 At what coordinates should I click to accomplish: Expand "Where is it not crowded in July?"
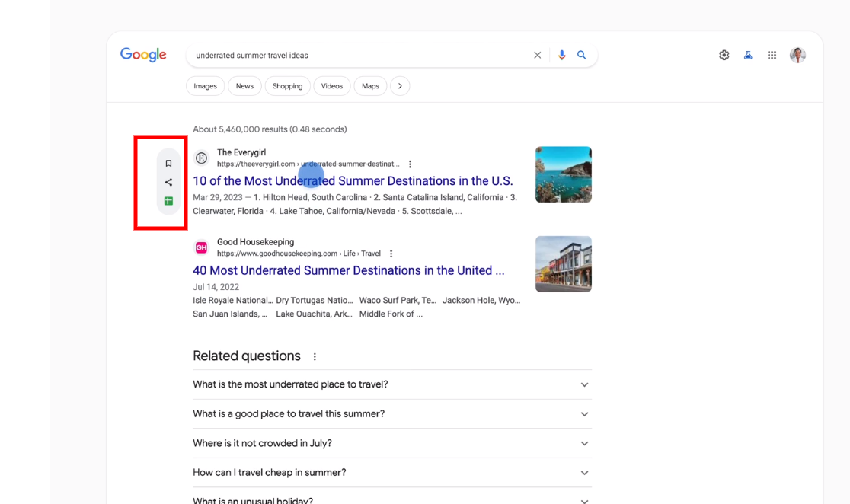392,443
